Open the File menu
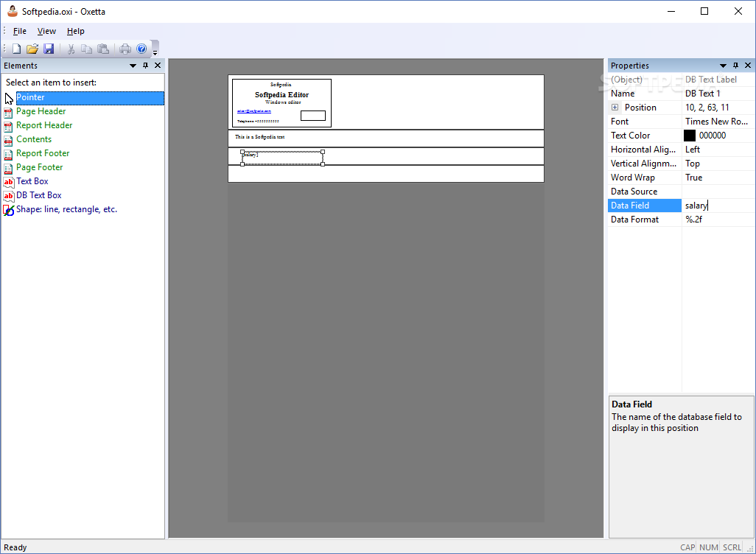 click(20, 31)
